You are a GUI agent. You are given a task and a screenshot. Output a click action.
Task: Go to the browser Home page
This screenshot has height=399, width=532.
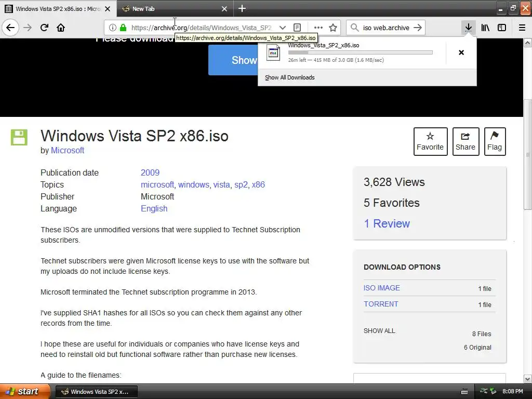pos(61,28)
